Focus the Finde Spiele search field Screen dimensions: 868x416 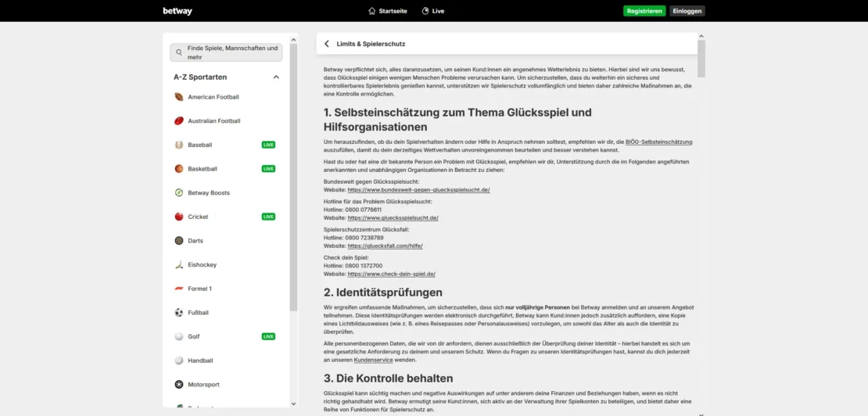pyautogui.click(x=226, y=52)
